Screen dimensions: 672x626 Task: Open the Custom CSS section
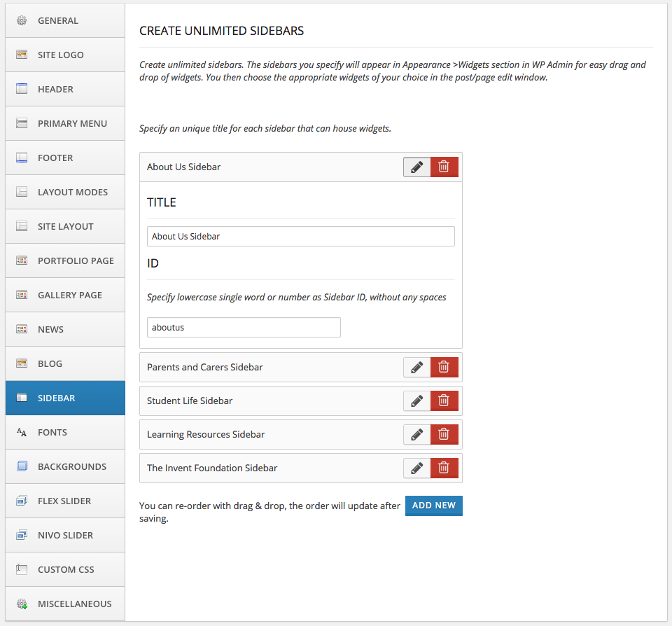[x=64, y=569]
